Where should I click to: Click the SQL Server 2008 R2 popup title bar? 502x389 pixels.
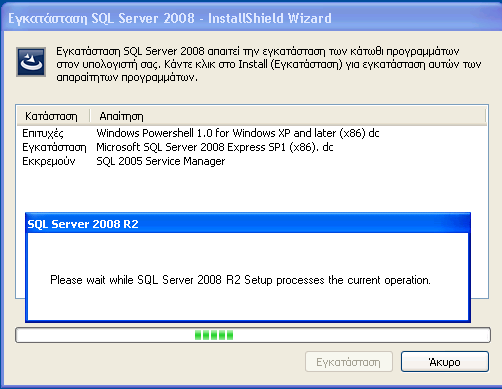pyautogui.click(x=248, y=224)
